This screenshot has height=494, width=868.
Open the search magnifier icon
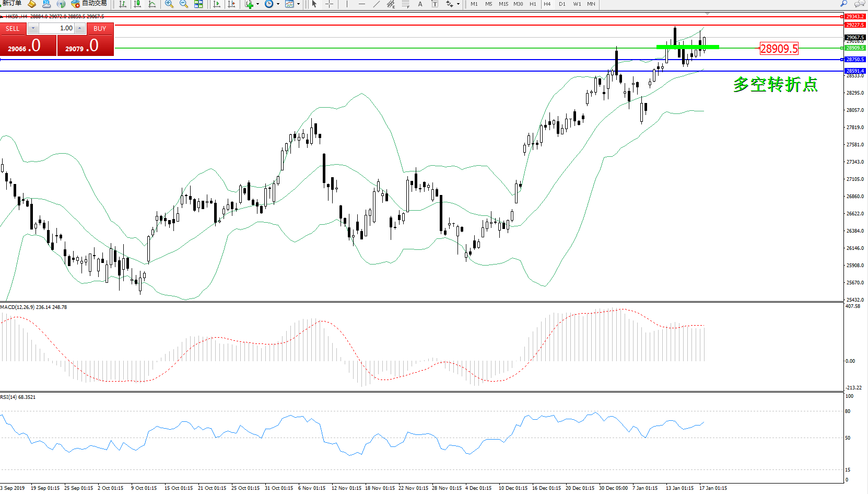(843, 4)
